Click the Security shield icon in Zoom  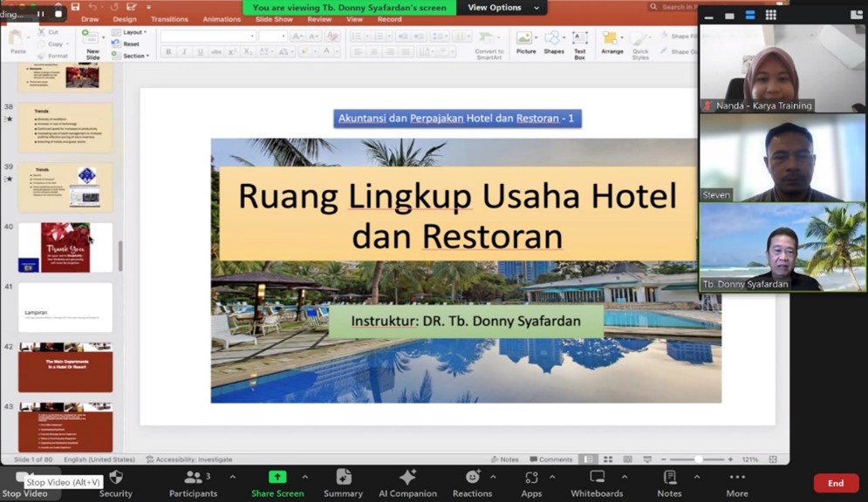coord(116,477)
